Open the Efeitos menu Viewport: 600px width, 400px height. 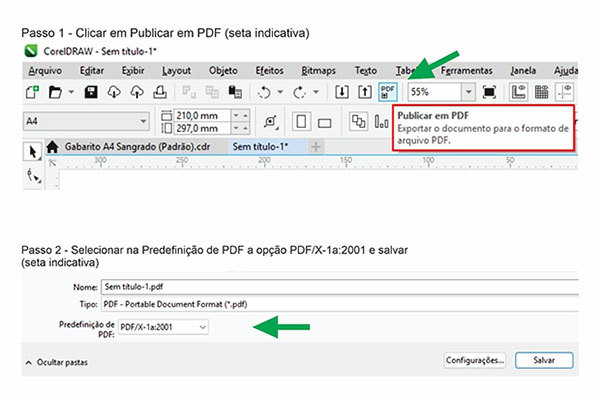coord(270,71)
